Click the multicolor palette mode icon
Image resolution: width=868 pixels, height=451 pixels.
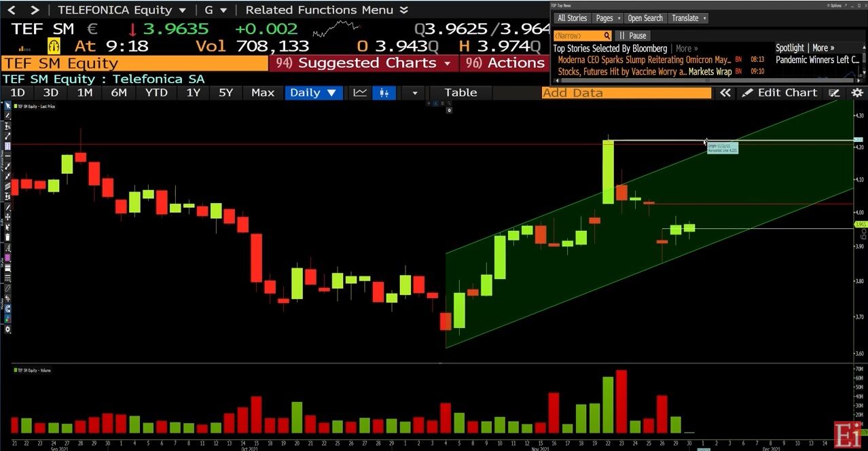[8, 319]
